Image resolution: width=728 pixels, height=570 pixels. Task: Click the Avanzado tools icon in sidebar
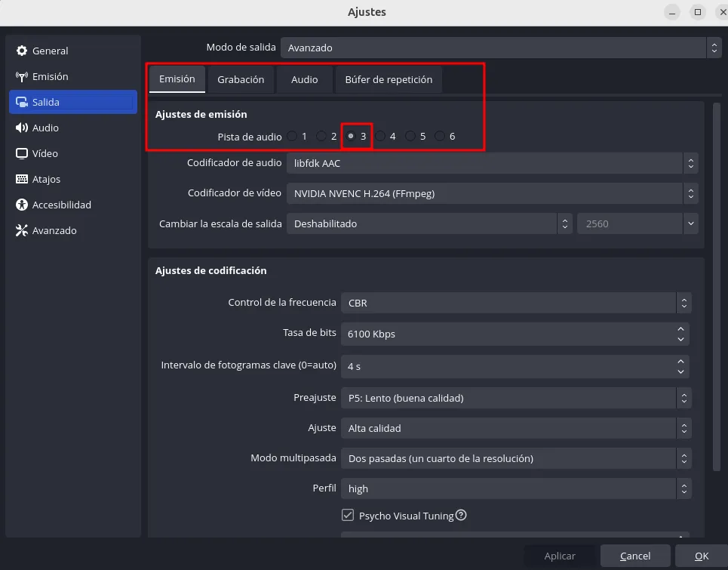pyautogui.click(x=22, y=230)
